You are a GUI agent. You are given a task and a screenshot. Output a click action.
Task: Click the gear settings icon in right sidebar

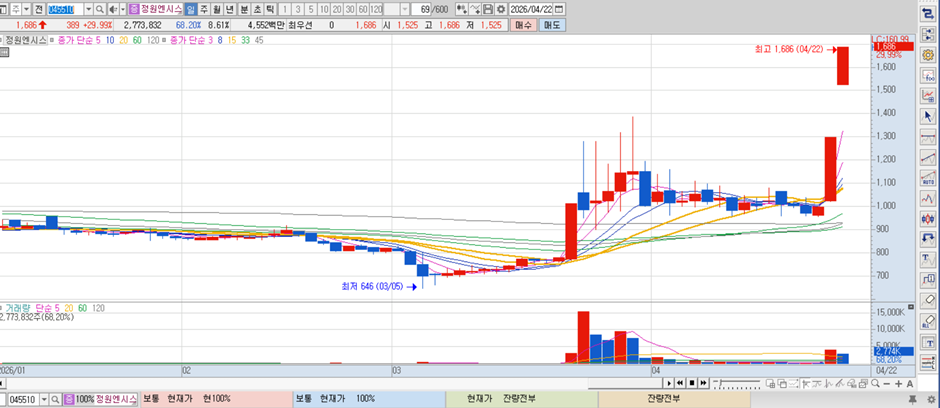click(x=929, y=56)
